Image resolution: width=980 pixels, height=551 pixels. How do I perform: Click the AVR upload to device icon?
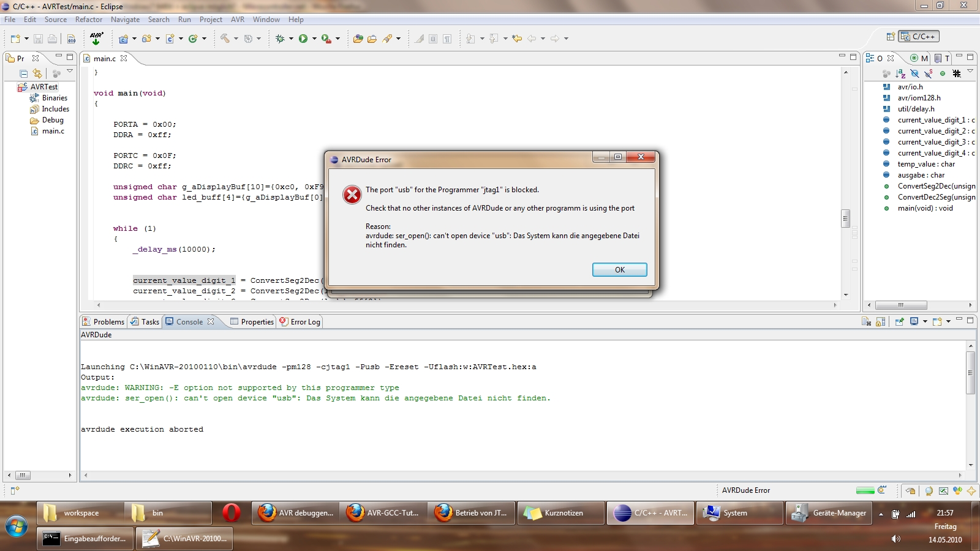point(96,39)
